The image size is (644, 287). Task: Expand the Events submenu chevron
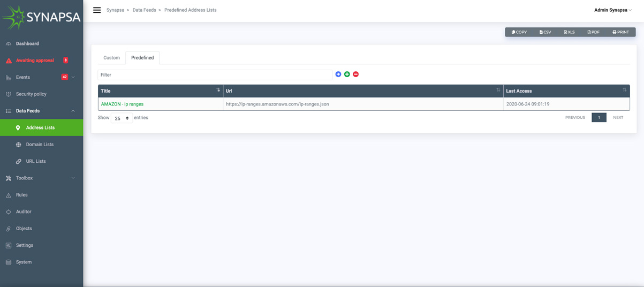73,77
